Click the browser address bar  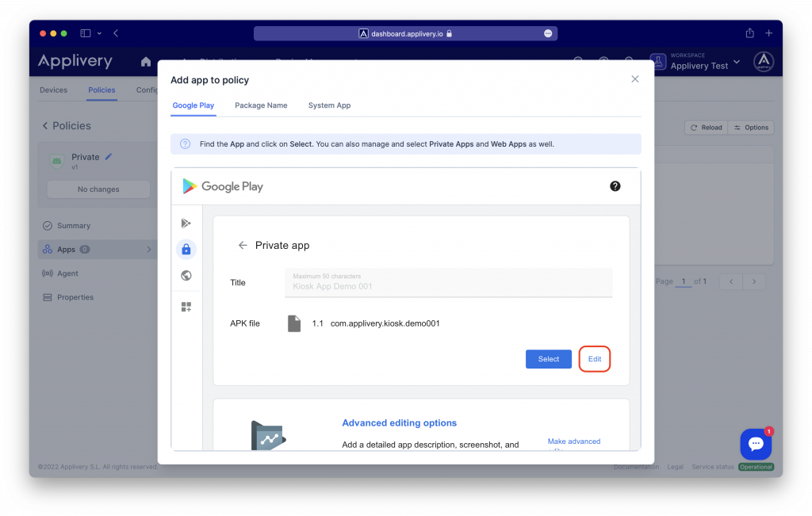pyautogui.click(x=405, y=33)
